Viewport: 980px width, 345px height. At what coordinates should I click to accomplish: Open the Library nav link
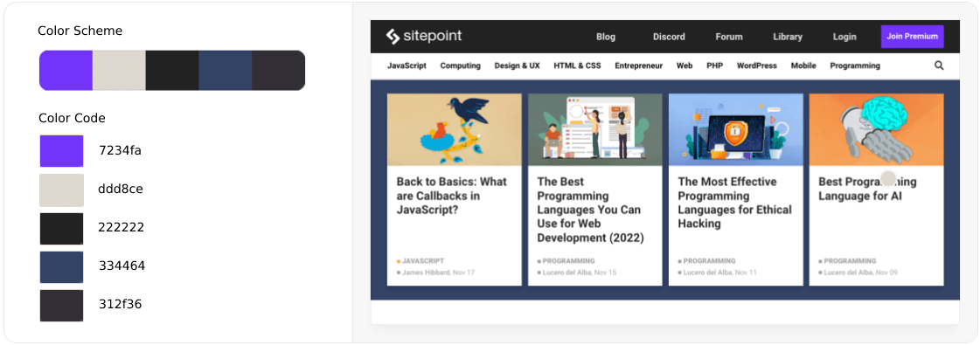click(788, 37)
